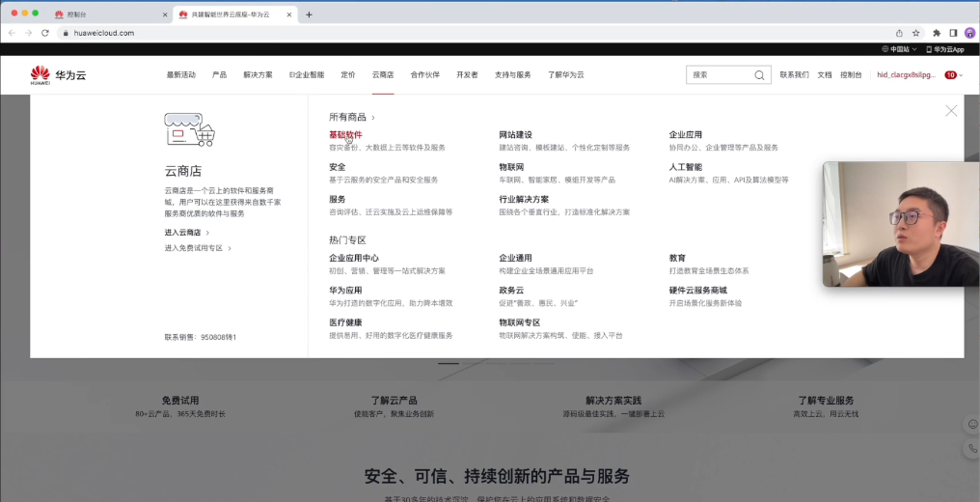Open the 开发者 nav menu
This screenshot has width=980, height=502.
[x=467, y=75]
